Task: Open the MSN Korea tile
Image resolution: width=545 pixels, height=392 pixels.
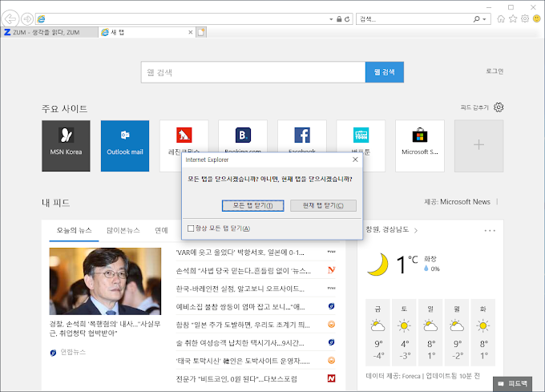Action: click(66, 146)
